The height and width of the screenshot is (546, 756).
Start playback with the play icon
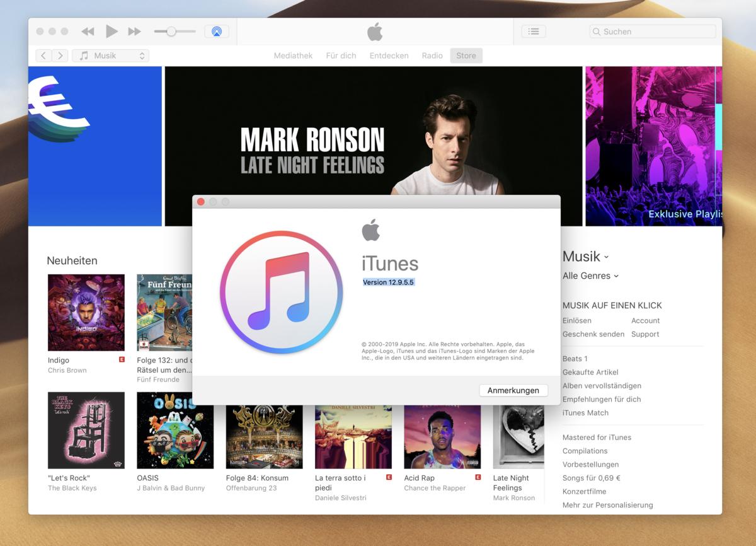(112, 31)
